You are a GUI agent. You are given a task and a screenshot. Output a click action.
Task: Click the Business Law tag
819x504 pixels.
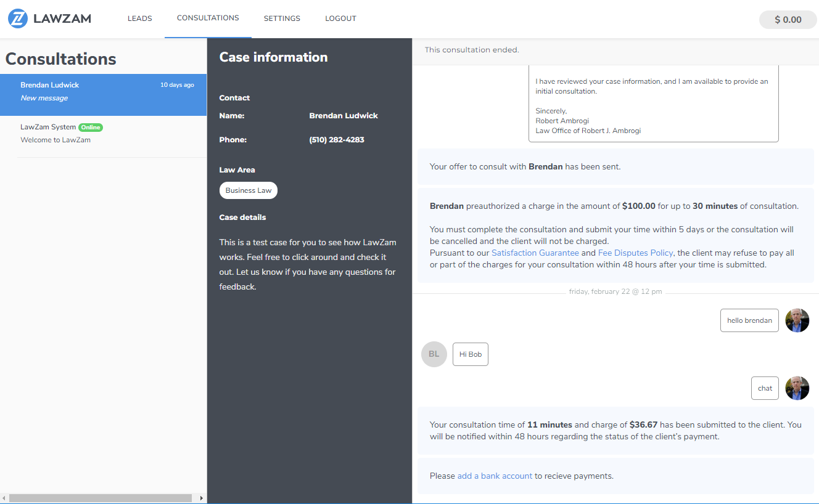point(248,190)
